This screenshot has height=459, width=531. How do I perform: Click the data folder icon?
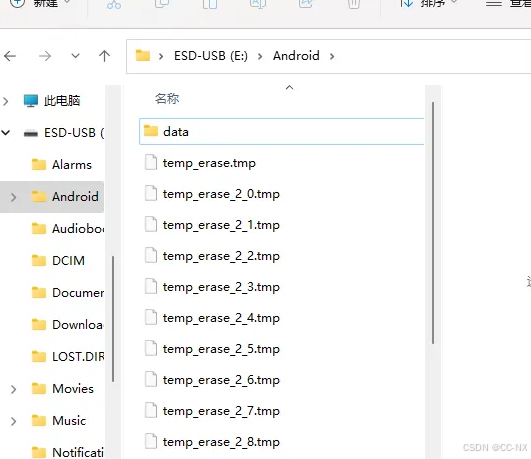[151, 131]
